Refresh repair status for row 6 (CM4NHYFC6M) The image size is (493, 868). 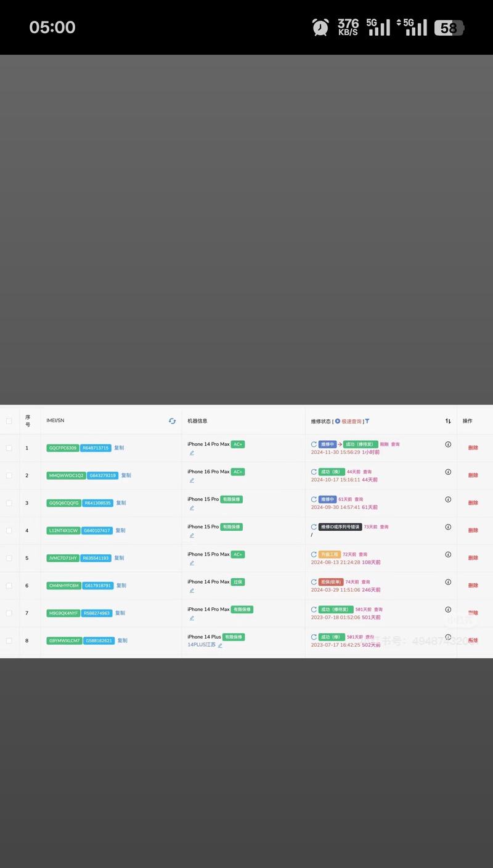pyautogui.click(x=314, y=582)
